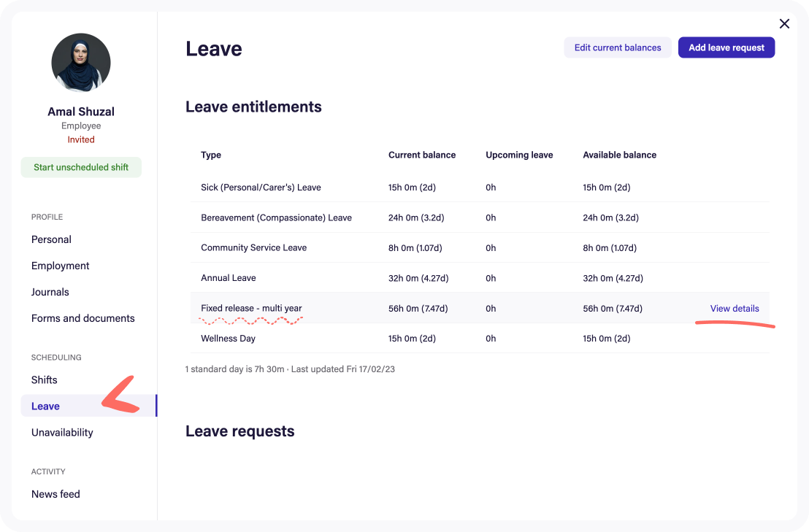Screen dimensions: 809x532
Task: Click the Invited status label
Action: 81,139
